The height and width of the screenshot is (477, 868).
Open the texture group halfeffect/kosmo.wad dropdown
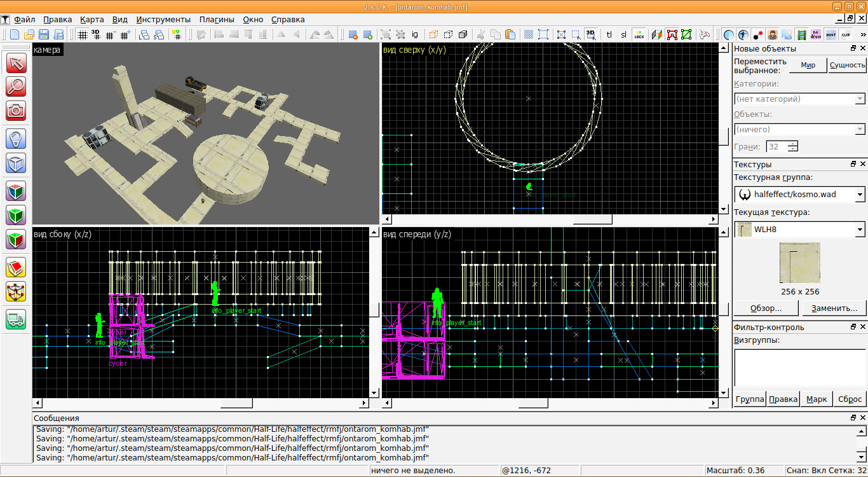point(799,194)
